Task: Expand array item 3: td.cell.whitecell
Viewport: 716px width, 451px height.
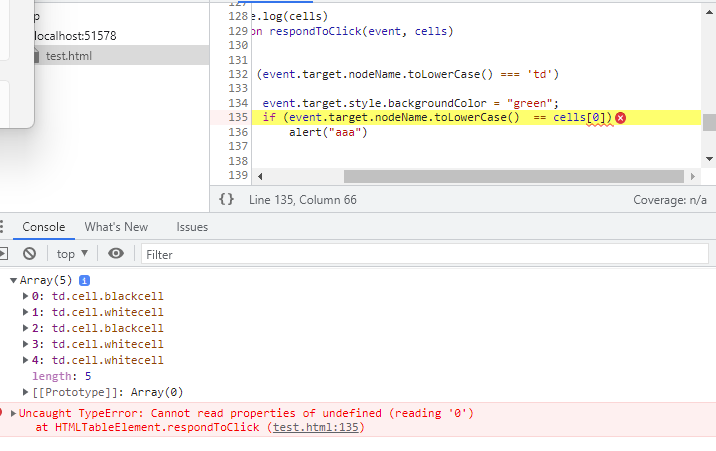Action: click(x=26, y=344)
